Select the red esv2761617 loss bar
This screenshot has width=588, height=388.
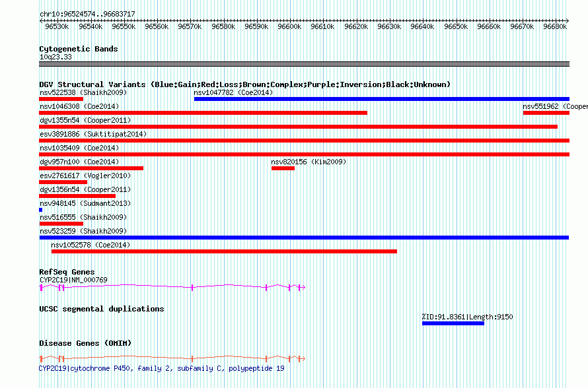(63, 182)
